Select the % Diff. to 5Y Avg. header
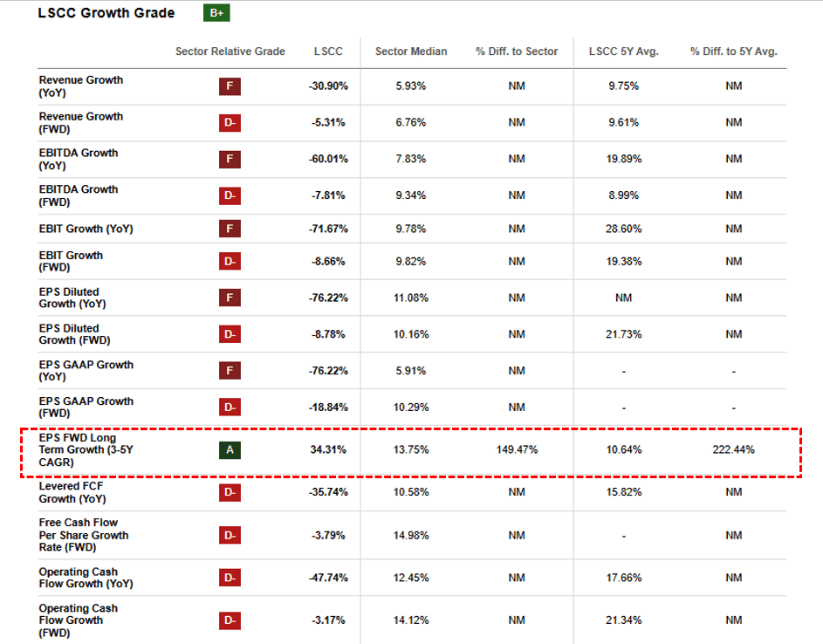Viewport: 823px width, 644px height. [x=733, y=51]
